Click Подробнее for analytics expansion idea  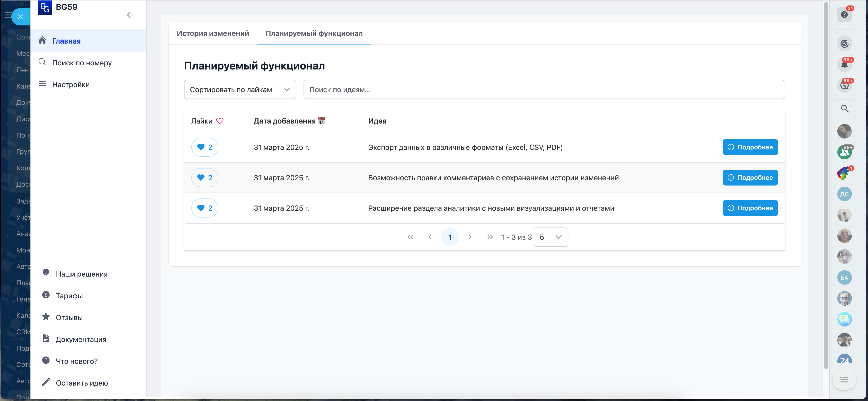pos(750,208)
